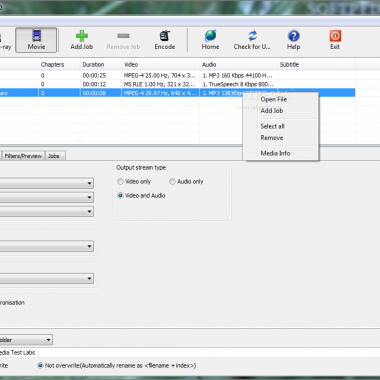The width and height of the screenshot is (380, 380).
Task: Open the output folder dropdown
Action: (x=48, y=340)
